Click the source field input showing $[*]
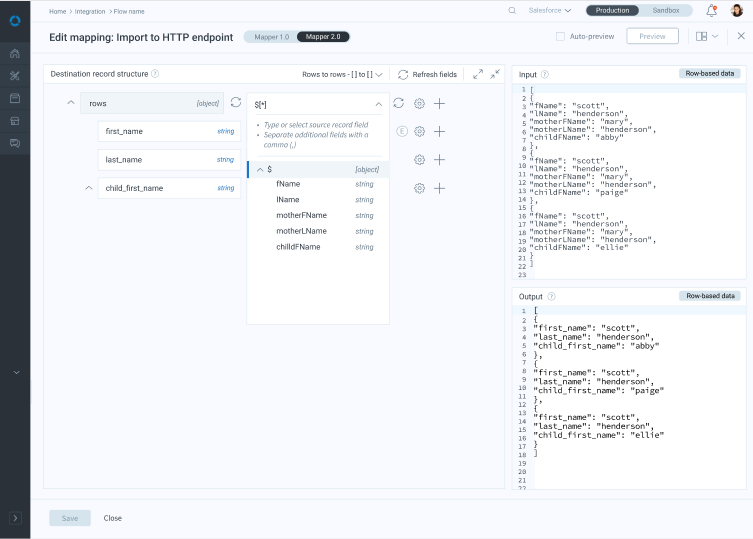 (310, 103)
